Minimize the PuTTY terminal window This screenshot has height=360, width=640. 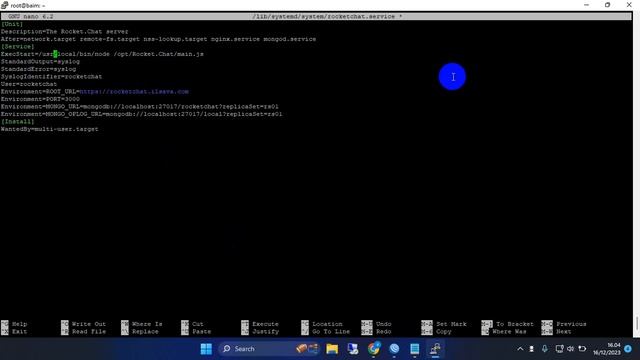click(587, 5)
